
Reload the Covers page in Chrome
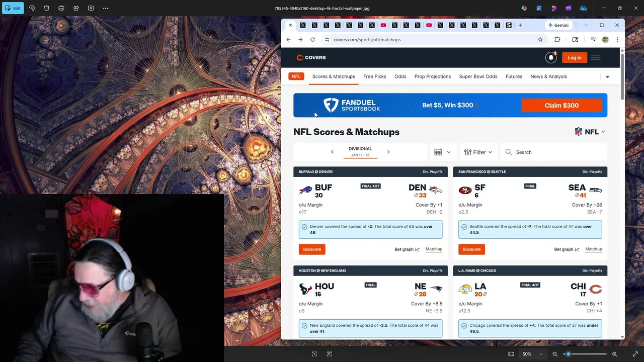312,40
